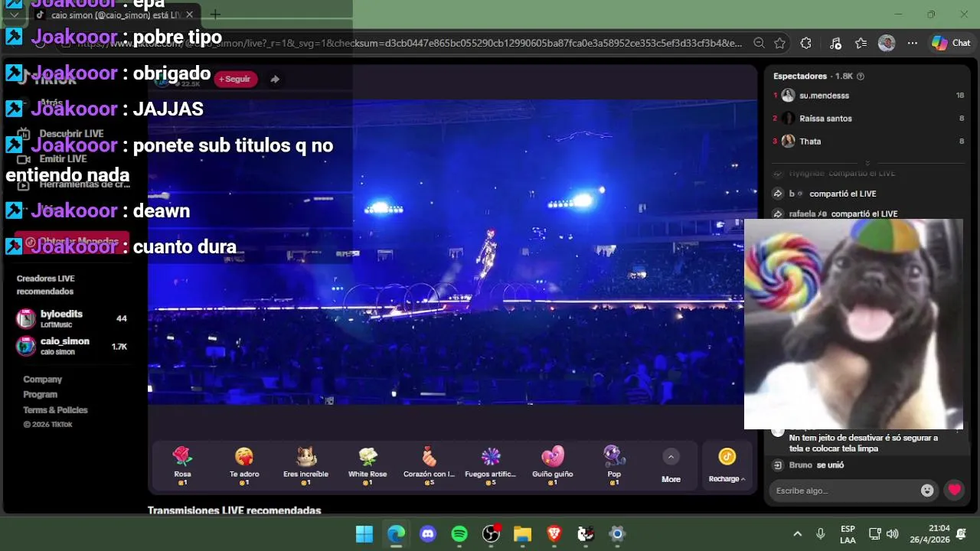Click the live concert video player

point(452,253)
